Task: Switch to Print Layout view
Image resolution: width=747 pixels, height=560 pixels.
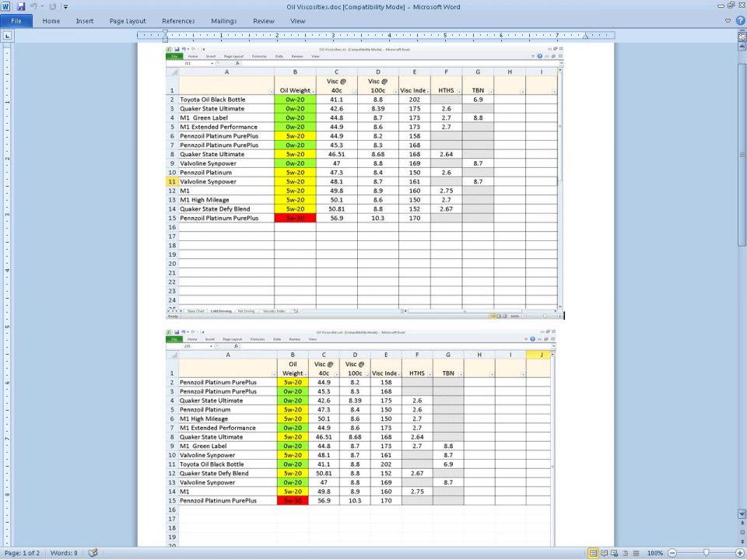Action: [x=593, y=553]
